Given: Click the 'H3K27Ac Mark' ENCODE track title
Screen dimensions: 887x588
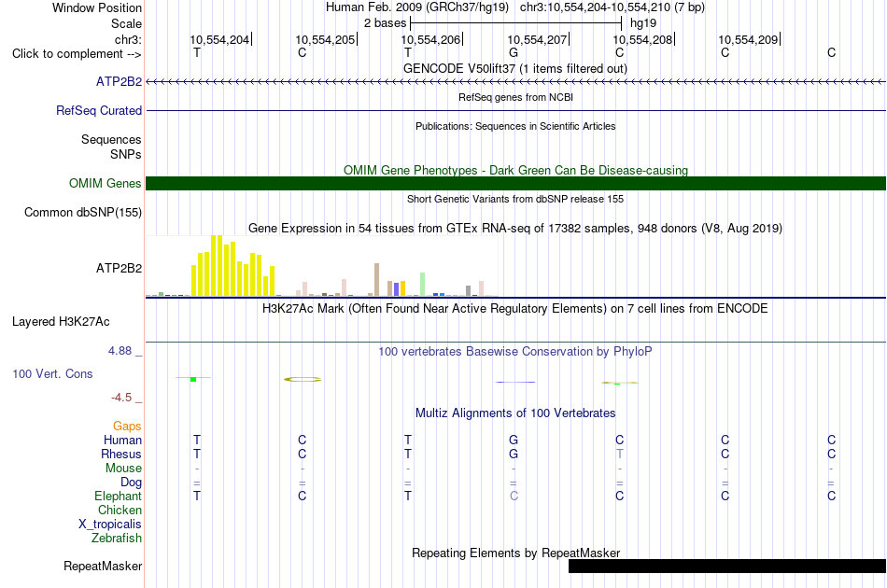Looking at the screenshot, I should 515,309.
